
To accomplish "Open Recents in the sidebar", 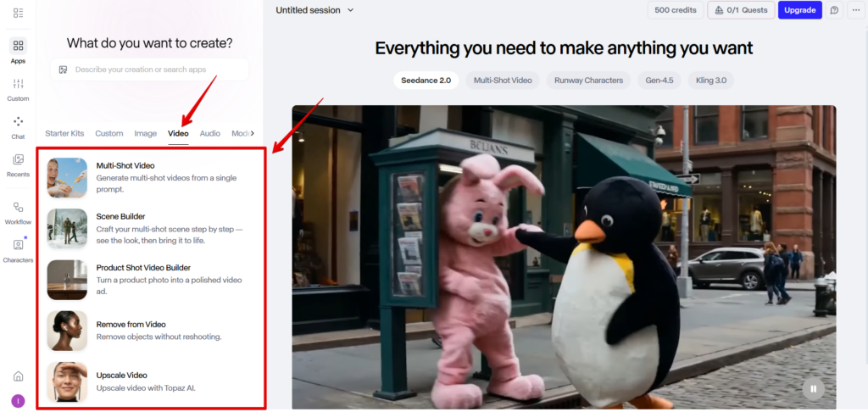I will coord(19,165).
